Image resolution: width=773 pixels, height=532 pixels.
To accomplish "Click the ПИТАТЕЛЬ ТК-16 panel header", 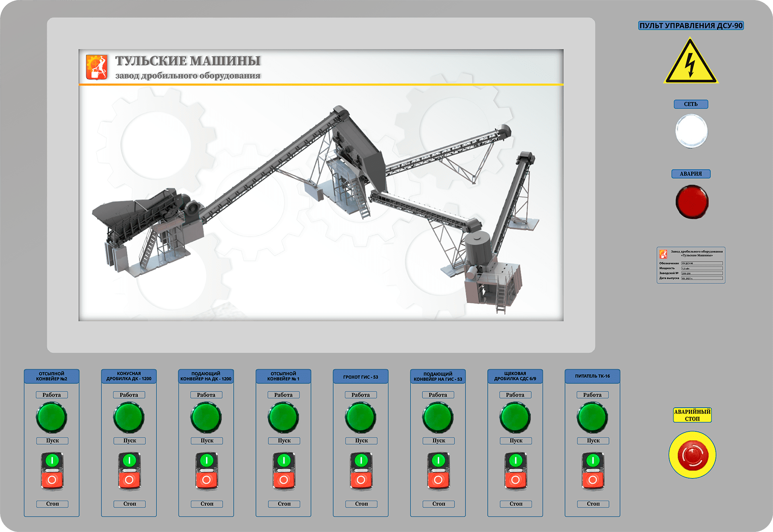I will point(592,376).
